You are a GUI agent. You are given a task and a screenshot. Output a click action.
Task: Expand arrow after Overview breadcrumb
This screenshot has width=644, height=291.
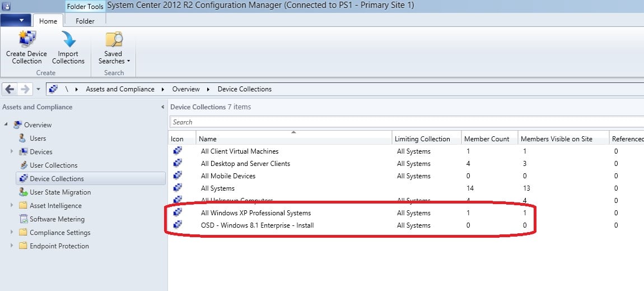coord(208,89)
